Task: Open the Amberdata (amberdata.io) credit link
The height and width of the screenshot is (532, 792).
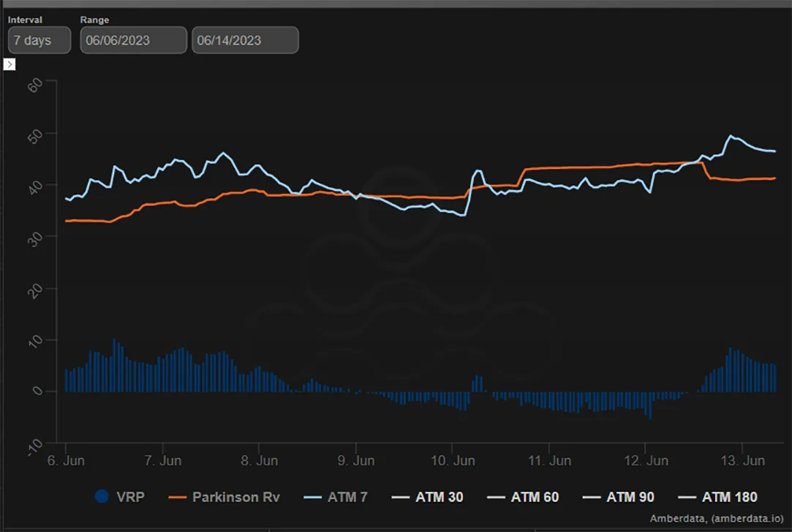Action: [716, 518]
